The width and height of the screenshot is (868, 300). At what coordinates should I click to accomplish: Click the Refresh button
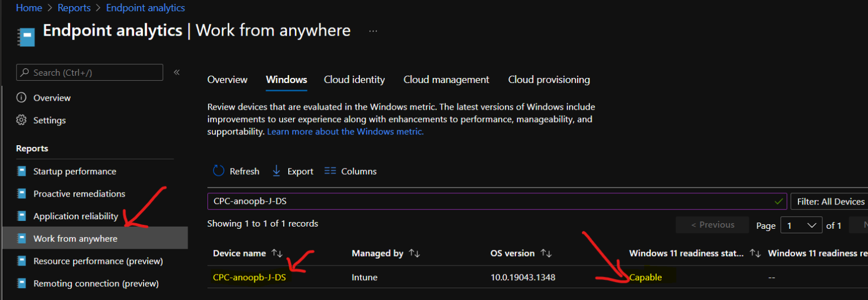click(236, 171)
